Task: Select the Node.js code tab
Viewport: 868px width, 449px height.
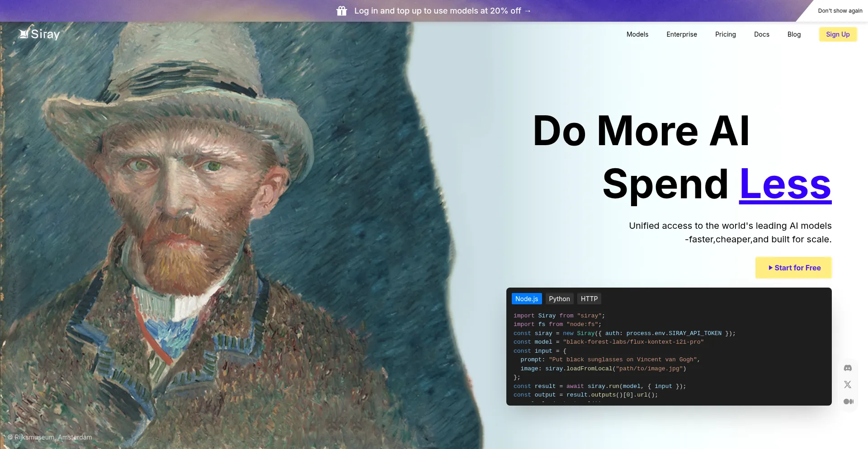Action: pos(527,299)
